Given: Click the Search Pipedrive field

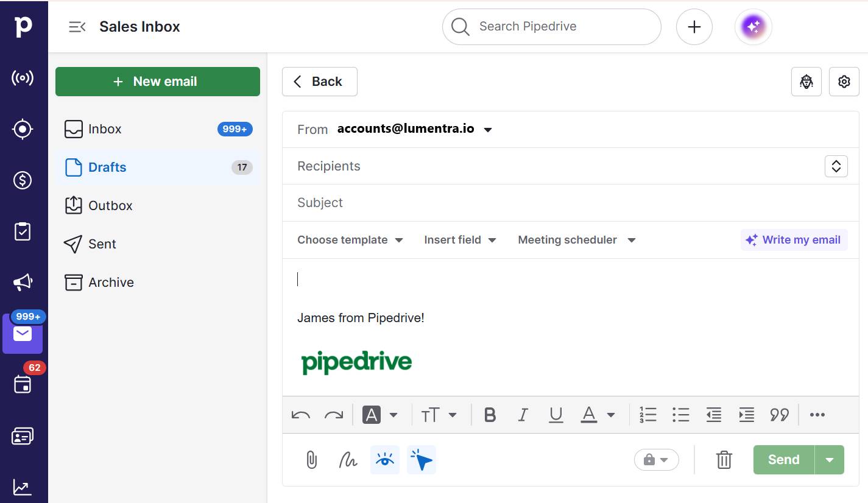Looking at the screenshot, I should point(551,27).
